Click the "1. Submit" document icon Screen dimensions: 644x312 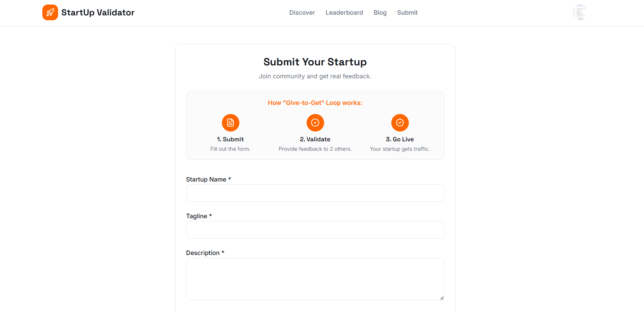230,123
